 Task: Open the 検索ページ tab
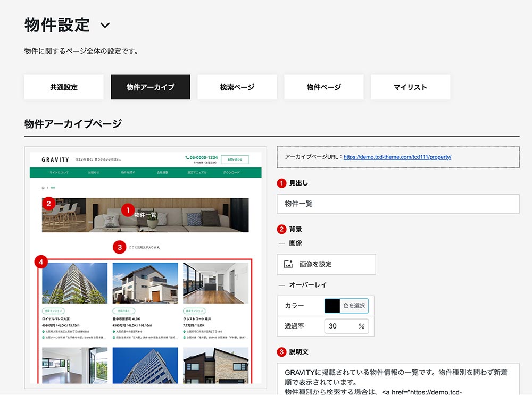[237, 87]
